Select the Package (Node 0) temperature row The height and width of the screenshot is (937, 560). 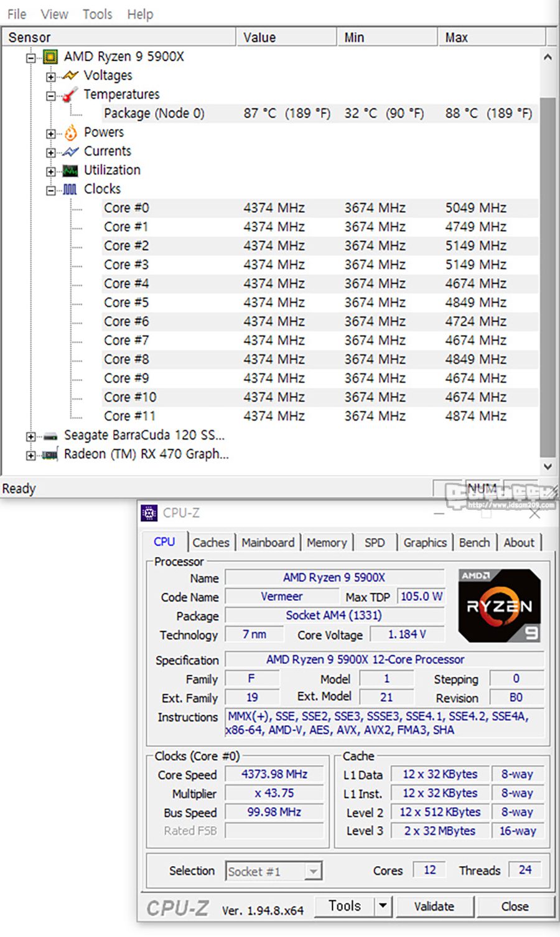320,113
